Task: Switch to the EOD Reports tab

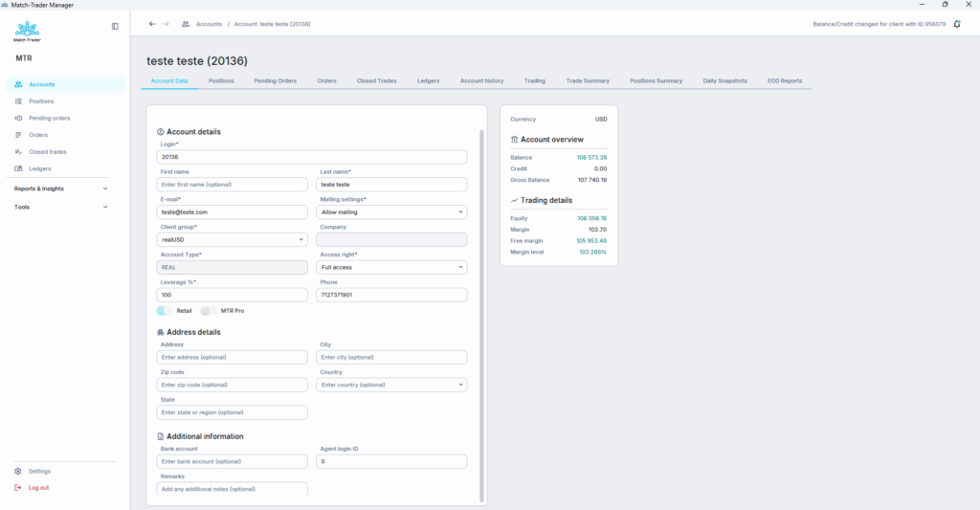Action: (x=785, y=81)
